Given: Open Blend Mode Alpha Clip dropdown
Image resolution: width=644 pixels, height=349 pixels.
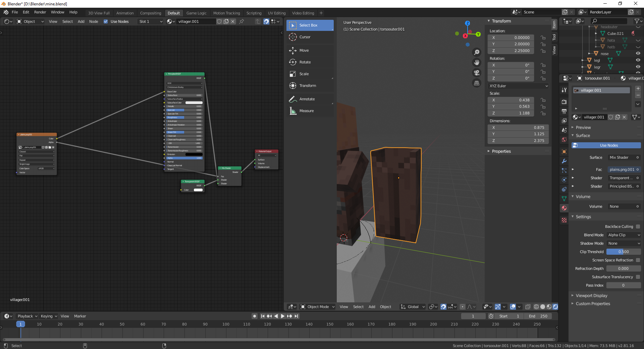Looking at the screenshot, I should pyautogui.click(x=624, y=235).
